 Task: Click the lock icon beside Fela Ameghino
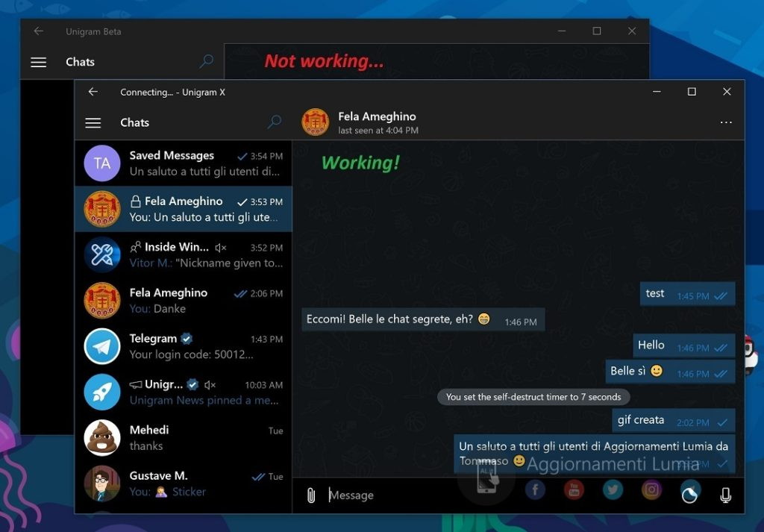(136, 201)
